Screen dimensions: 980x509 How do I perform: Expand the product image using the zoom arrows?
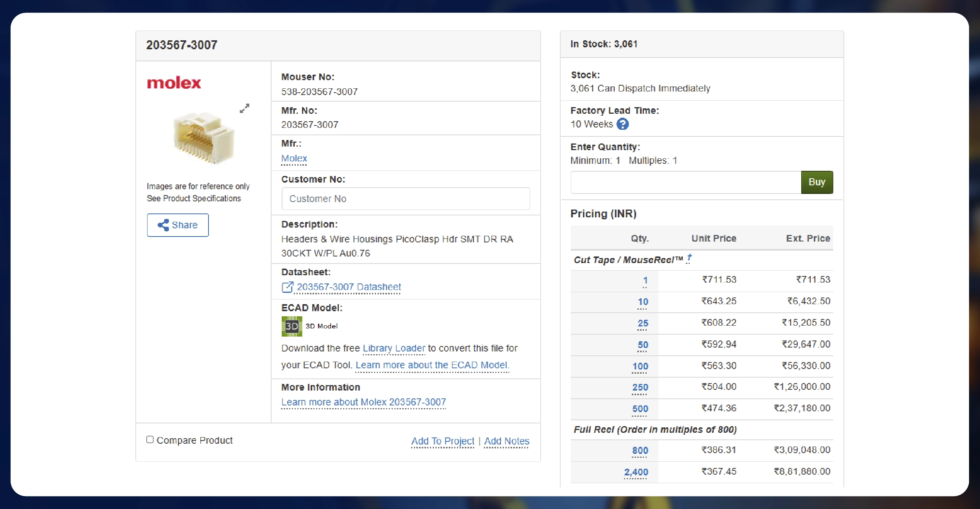coord(244,109)
